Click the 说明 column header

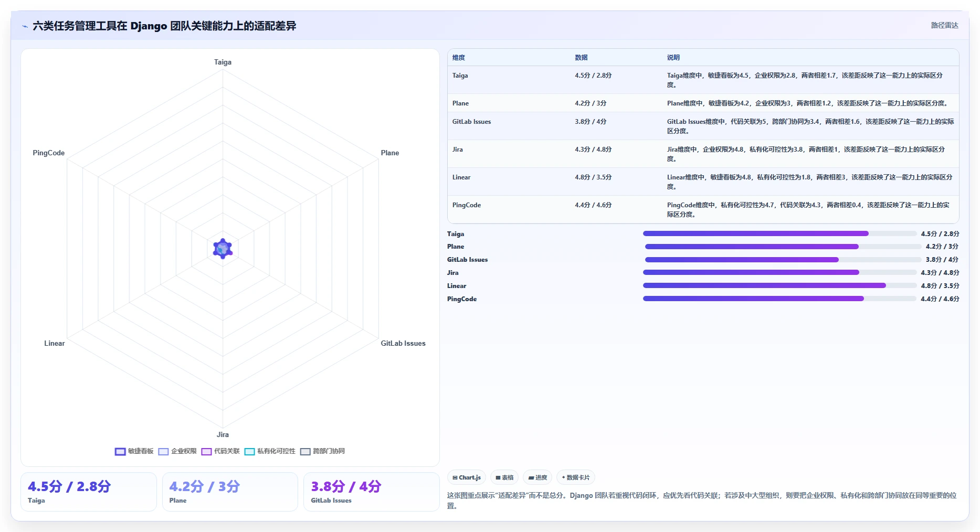pyautogui.click(x=673, y=58)
